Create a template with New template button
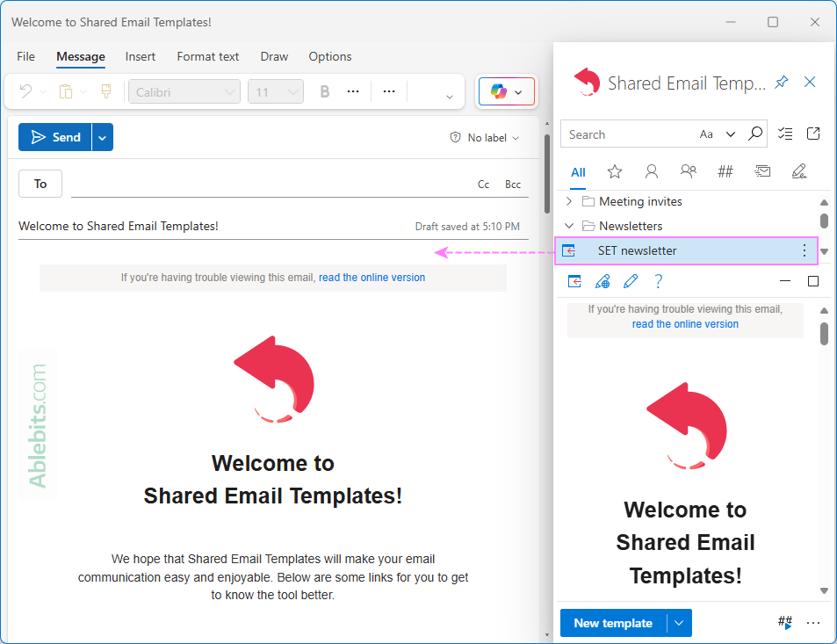Viewport: 837px width, 644px height. tap(612, 623)
